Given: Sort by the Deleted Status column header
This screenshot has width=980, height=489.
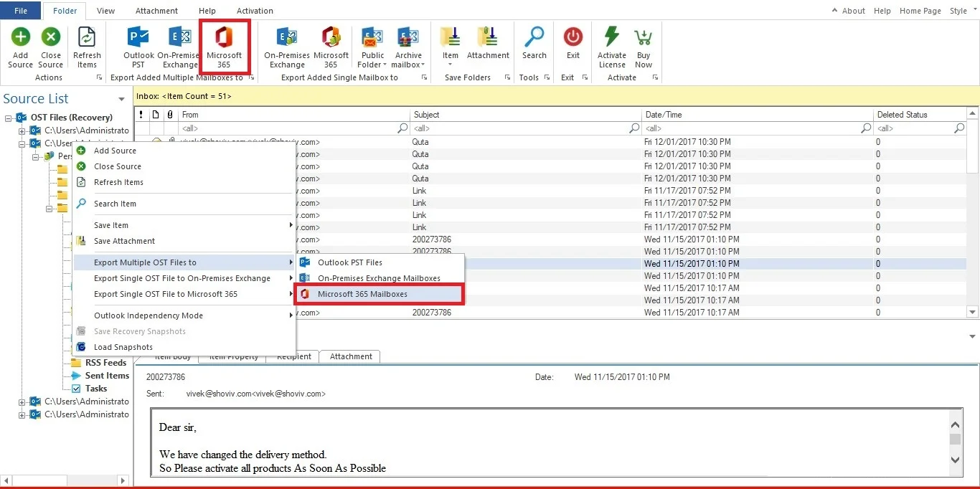Looking at the screenshot, I should 920,115.
